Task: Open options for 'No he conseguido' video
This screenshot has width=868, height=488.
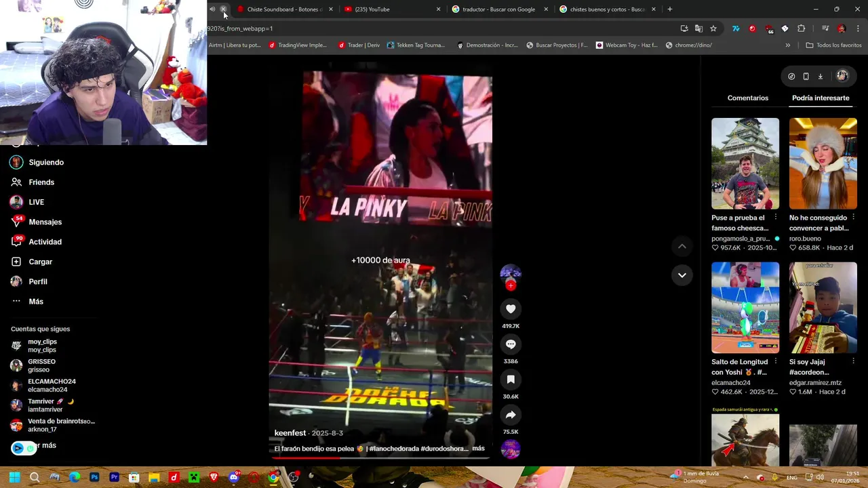Action: (853, 218)
